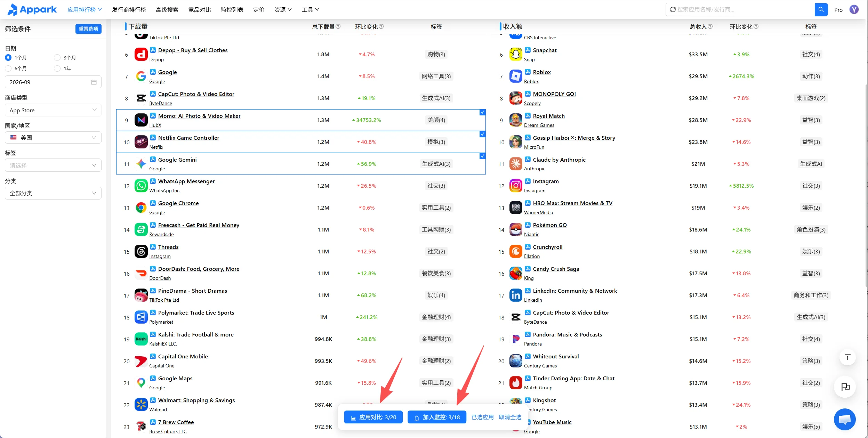This screenshot has width=868, height=438.
Task: Open 高级搜索 in top navigation
Action: (167, 9)
